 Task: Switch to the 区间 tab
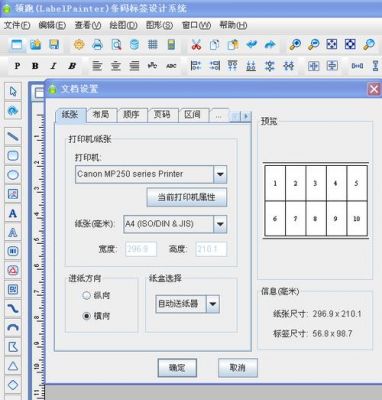[193, 115]
